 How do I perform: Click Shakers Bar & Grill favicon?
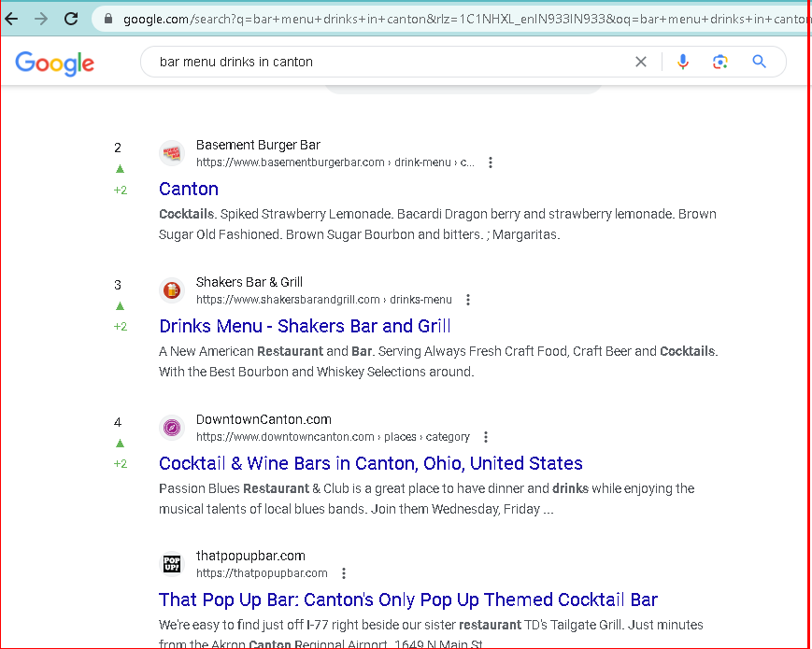(172, 290)
